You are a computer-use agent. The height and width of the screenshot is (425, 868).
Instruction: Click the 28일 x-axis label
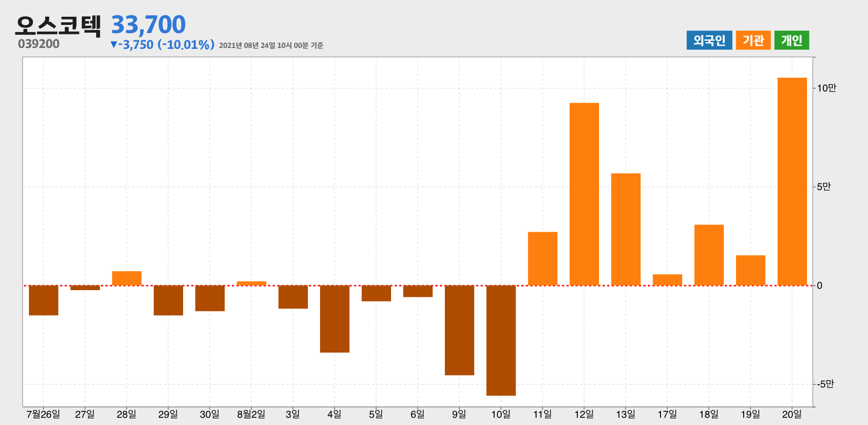tap(127, 414)
